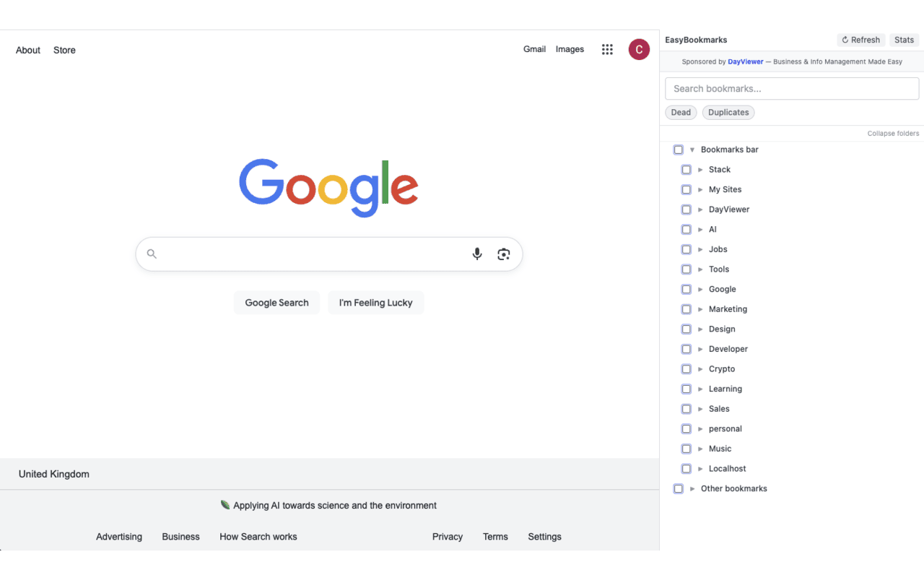Open the Business footer link

[x=180, y=537]
